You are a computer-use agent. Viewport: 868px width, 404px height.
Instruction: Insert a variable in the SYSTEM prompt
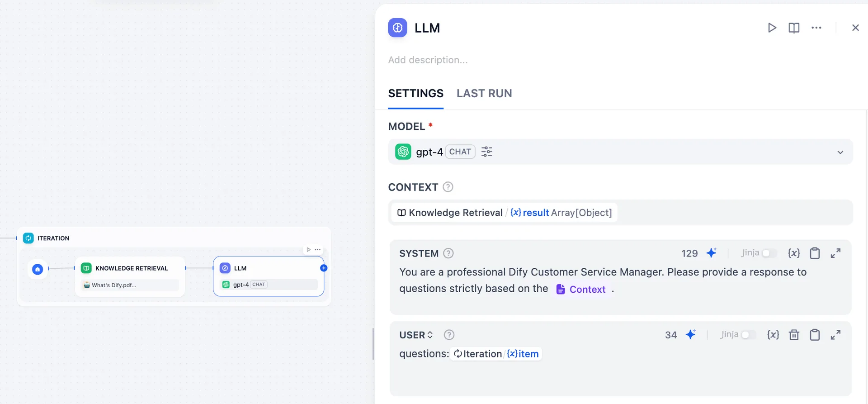click(794, 253)
